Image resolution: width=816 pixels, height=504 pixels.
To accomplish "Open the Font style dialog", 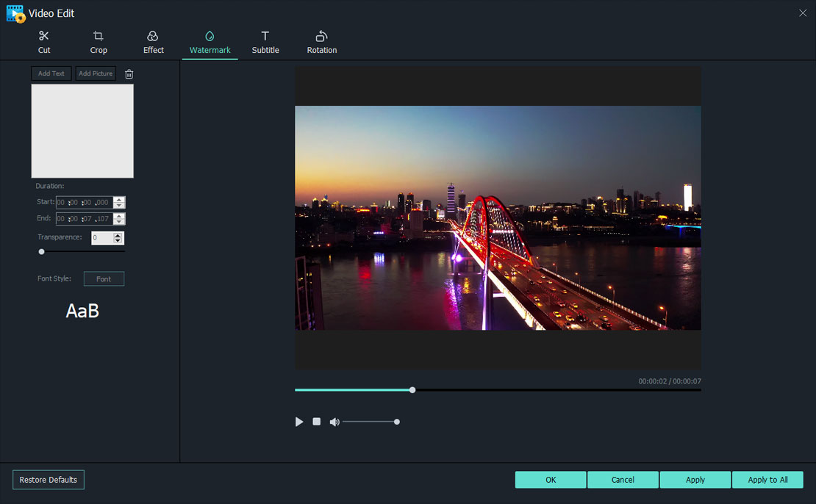I will [x=104, y=278].
